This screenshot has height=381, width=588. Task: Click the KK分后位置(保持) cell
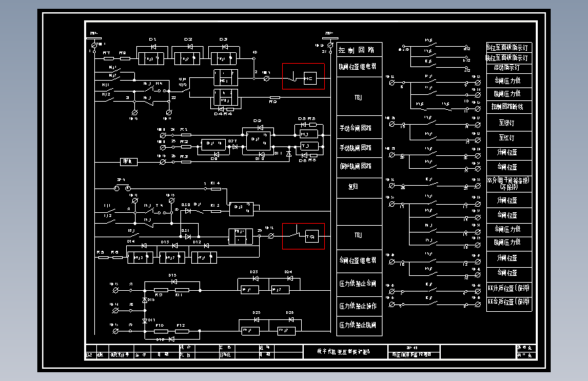click(x=509, y=288)
